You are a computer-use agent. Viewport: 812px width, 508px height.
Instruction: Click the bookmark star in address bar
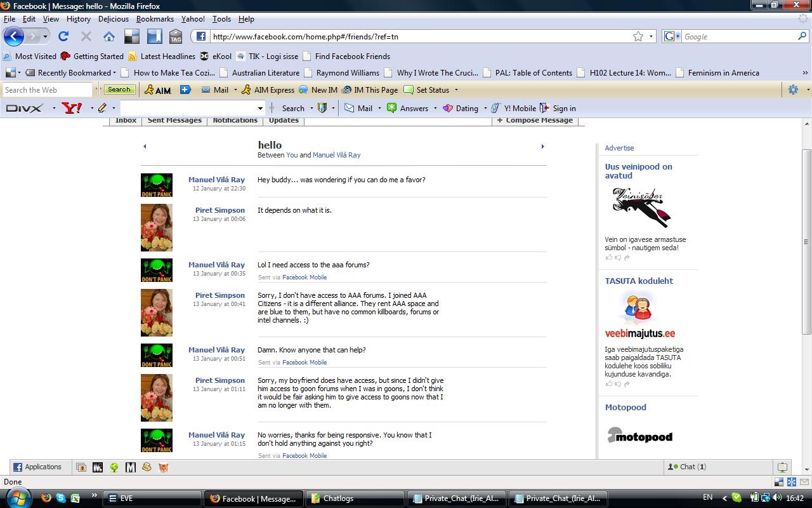click(x=638, y=36)
